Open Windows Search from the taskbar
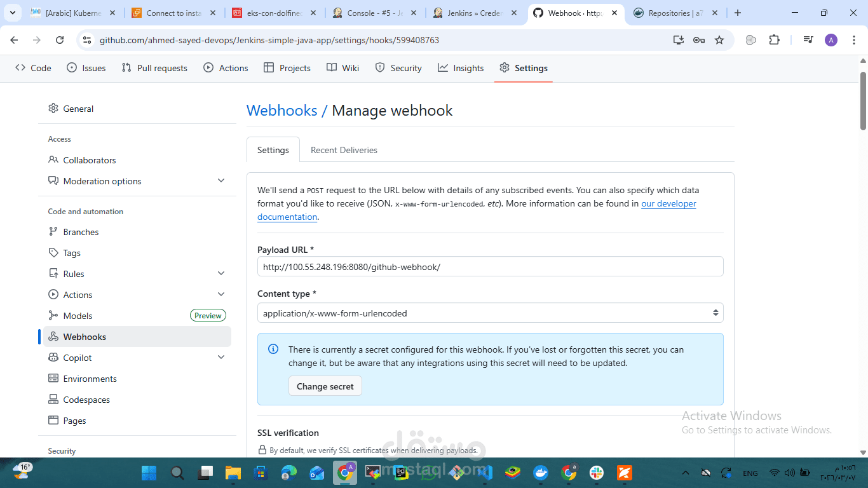Image resolution: width=868 pixels, height=488 pixels. pos(177,473)
